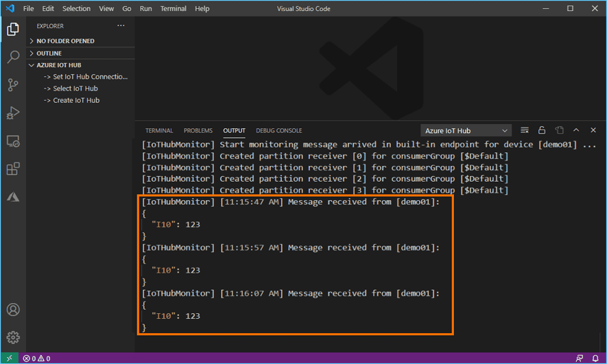Viewport: 607px width, 364px height.
Task: Open notifications bell in status bar
Action: [595, 359]
